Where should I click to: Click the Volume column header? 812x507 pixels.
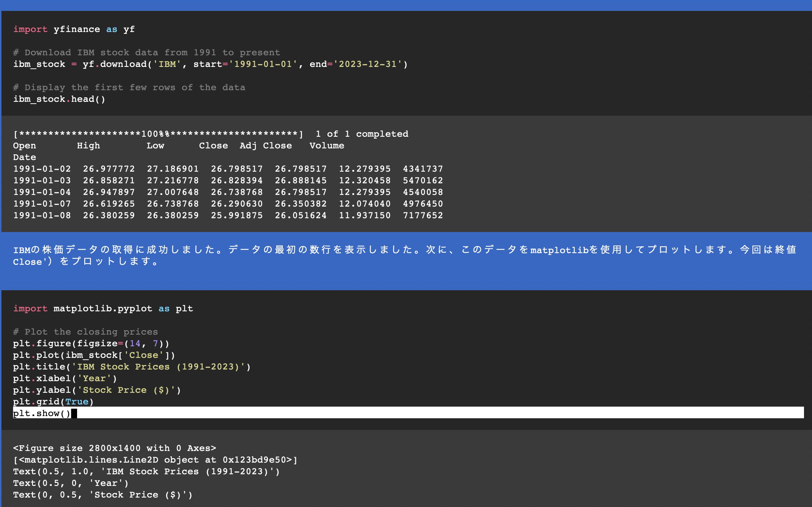tap(326, 145)
